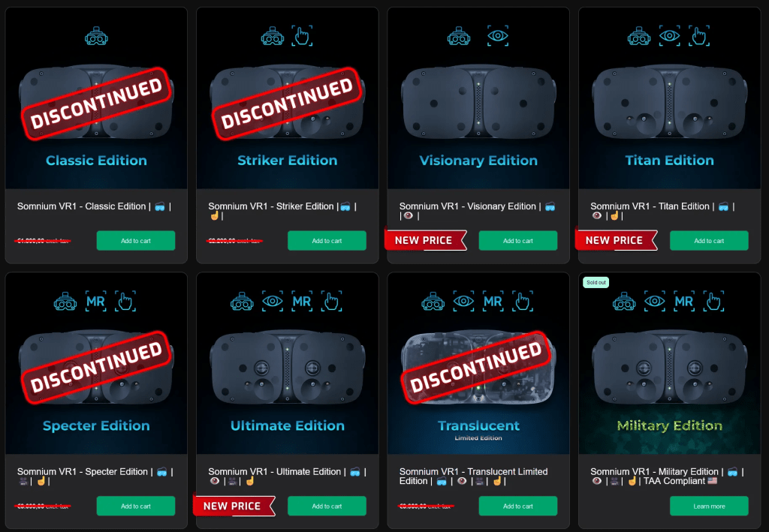Click NEW PRICE ribbon on Visionary Edition
Viewport: 769px width, 532px height.
point(425,240)
